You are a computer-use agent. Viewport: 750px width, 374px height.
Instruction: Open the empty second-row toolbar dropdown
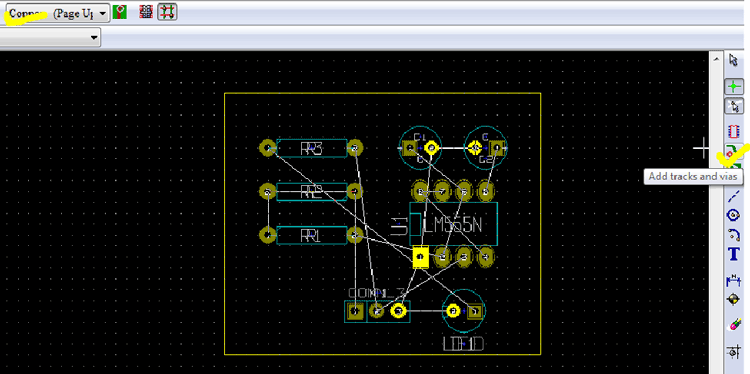tap(50, 37)
